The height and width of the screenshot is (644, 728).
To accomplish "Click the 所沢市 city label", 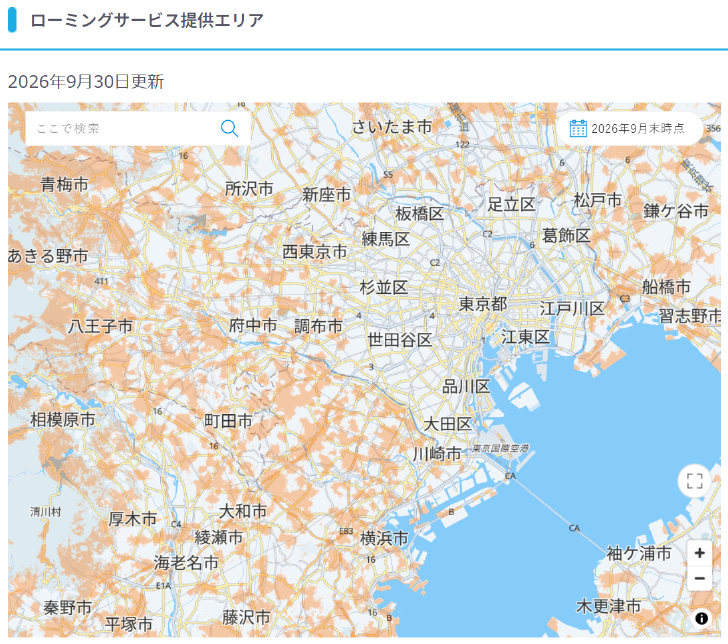I will pos(249,189).
